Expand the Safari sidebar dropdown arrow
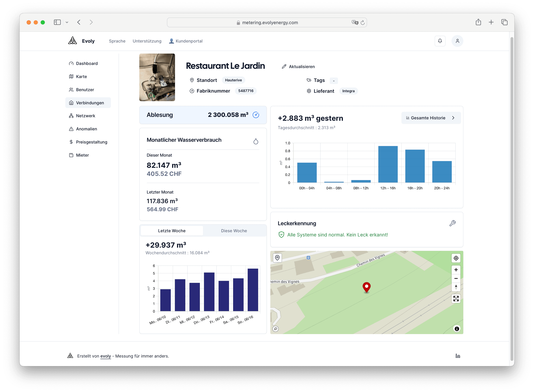This screenshot has width=534, height=392. tap(67, 22)
